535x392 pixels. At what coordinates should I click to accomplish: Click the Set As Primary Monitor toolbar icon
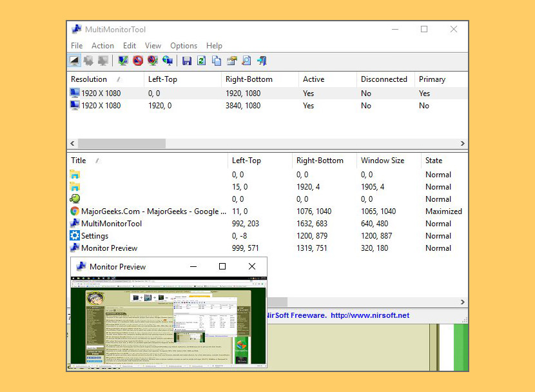pyautogui.click(x=168, y=60)
